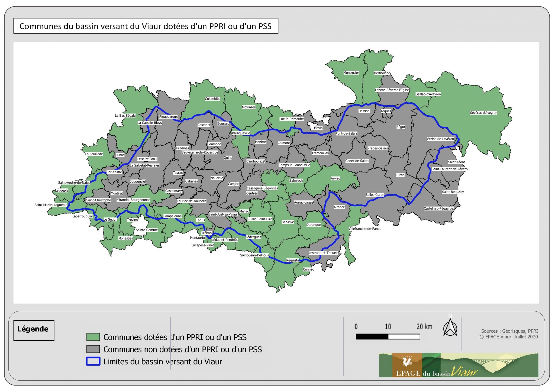Click the Baraqueville label on the map
Screen dimensions: 555x392
241,133
